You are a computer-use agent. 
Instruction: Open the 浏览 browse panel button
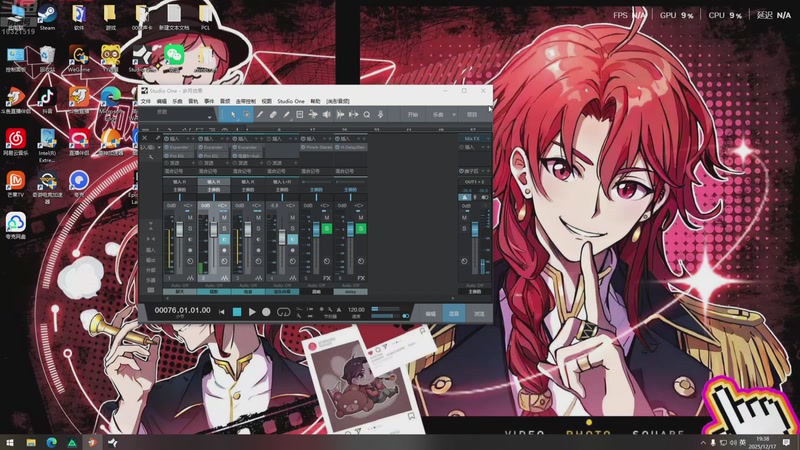tap(479, 314)
